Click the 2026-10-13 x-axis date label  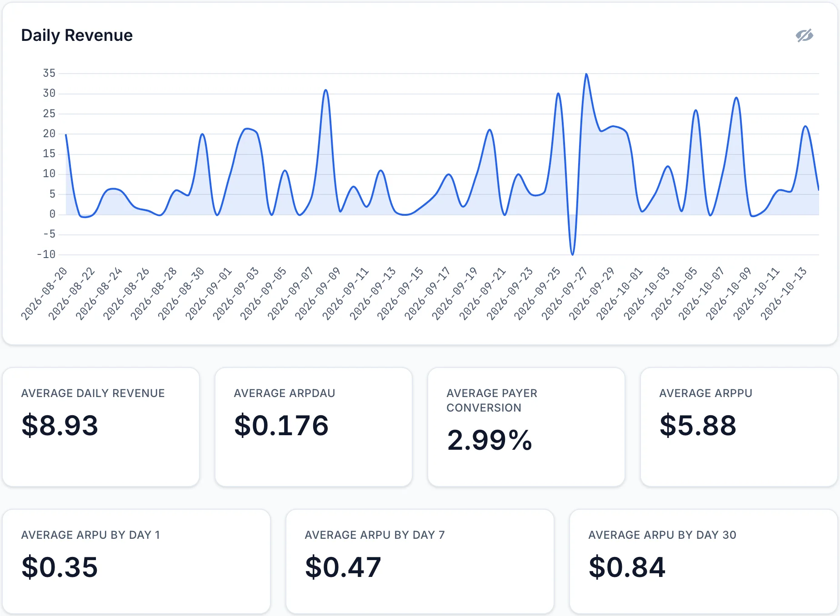tap(783, 294)
